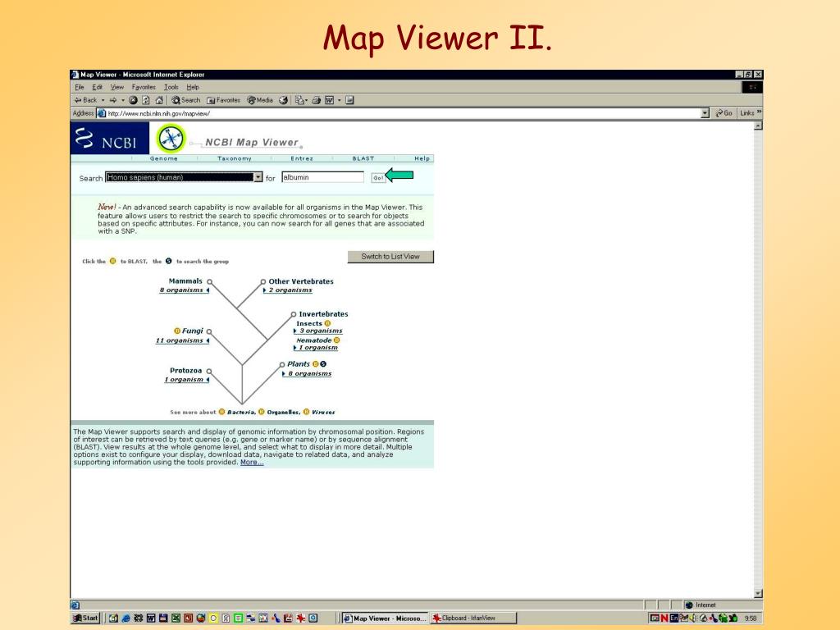
Task: Click the BLAST icon before Viruses
Action: (307, 412)
